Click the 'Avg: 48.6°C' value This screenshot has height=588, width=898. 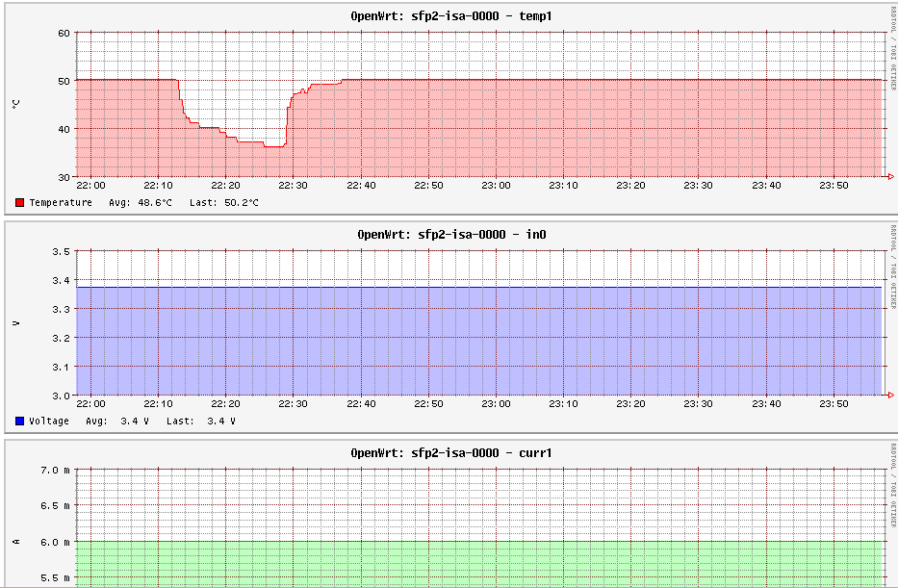click(141, 203)
